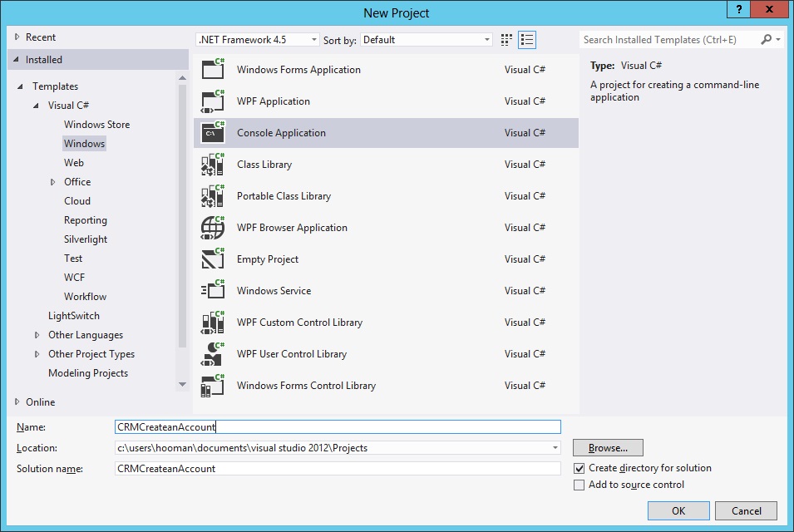Select Windows Forms Control Library name
Image resolution: width=794 pixels, height=532 pixels.
pyautogui.click(x=306, y=386)
